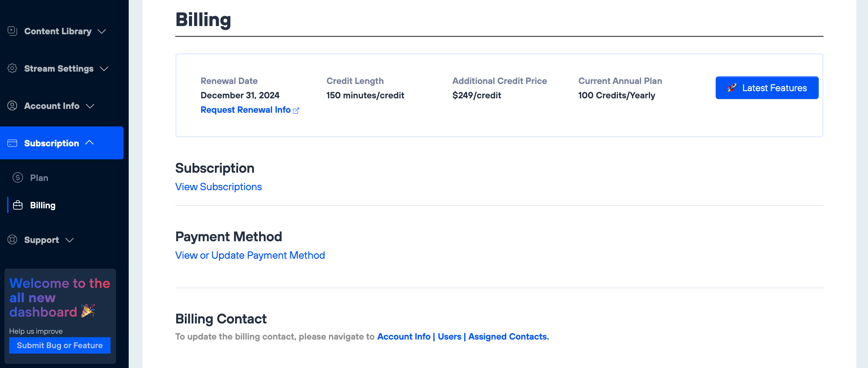The width and height of the screenshot is (868, 368).
Task: Expand the Support menu chevron
Action: coord(69,240)
